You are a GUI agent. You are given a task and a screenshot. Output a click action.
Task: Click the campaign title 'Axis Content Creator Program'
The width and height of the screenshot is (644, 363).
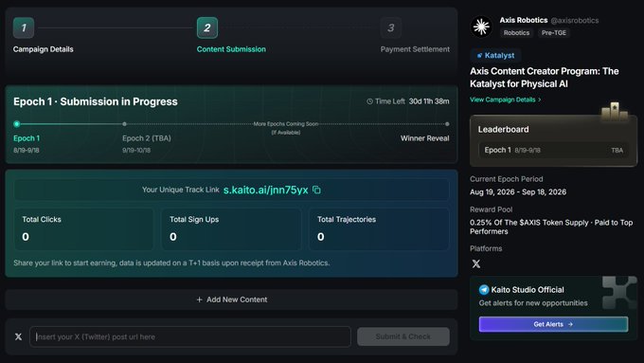click(545, 78)
